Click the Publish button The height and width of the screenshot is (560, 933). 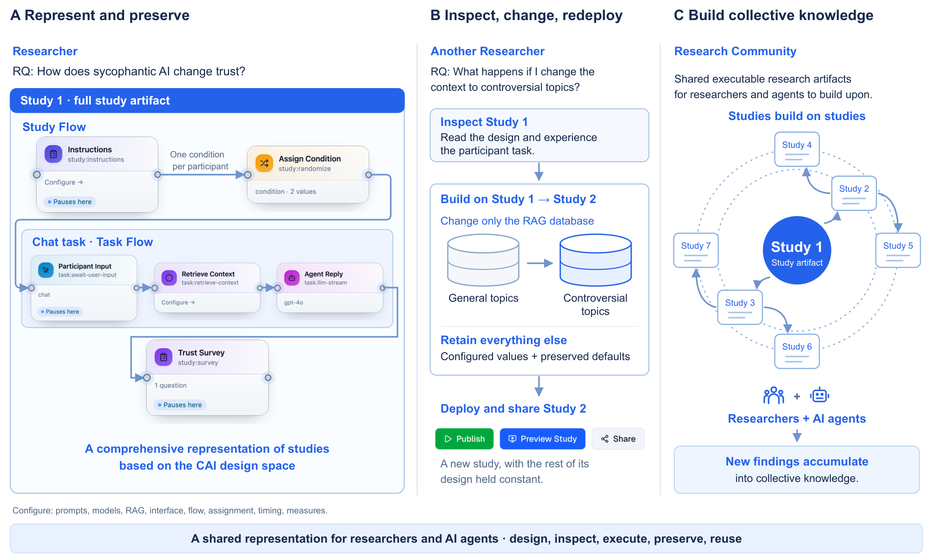pyautogui.click(x=464, y=439)
